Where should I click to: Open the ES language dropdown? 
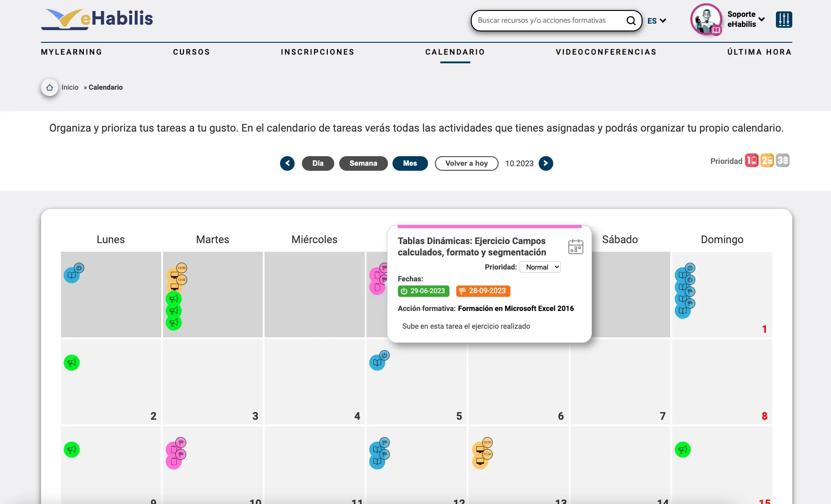tap(657, 21)
